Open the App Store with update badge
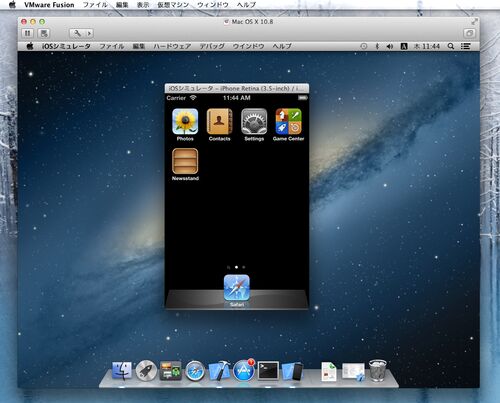500x403 pixels. [x=244, y=371]
